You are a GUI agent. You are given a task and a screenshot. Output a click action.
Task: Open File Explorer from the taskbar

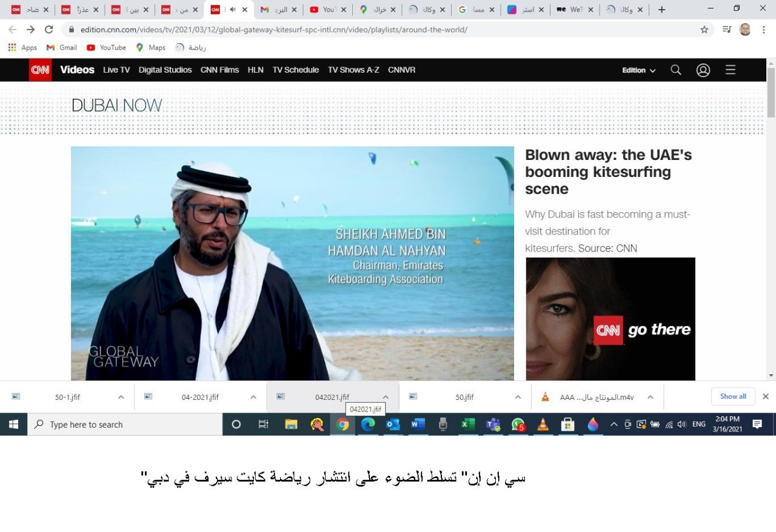coord(291,424)
